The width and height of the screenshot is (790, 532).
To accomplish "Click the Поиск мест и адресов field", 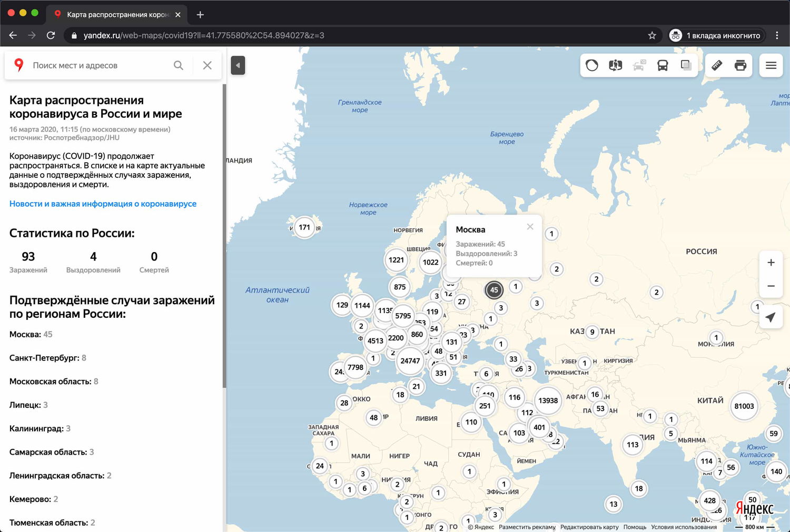I will coord(95,65).
